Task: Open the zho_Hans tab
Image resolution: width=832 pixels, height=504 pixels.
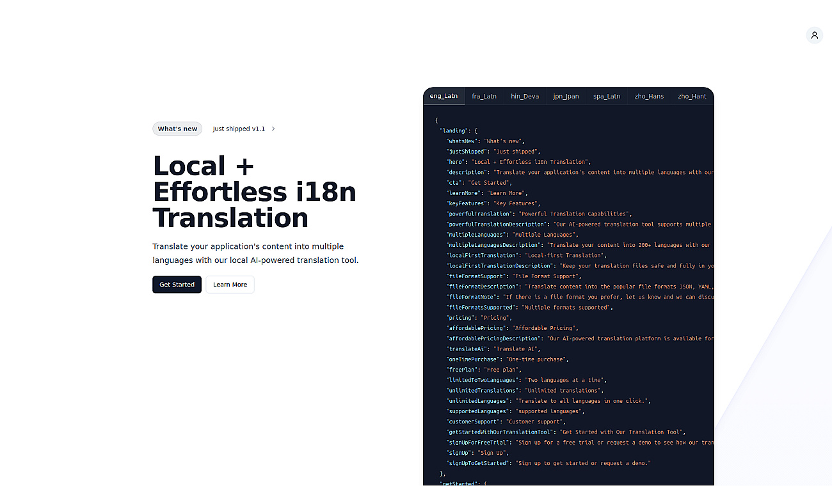Action: coord(649,97)
